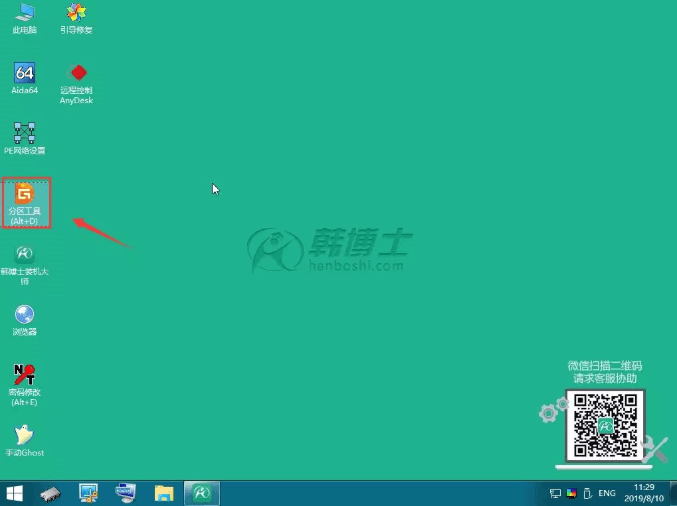
Task: Click the taskbar clock showing 11:29
Action: (646, 493)
